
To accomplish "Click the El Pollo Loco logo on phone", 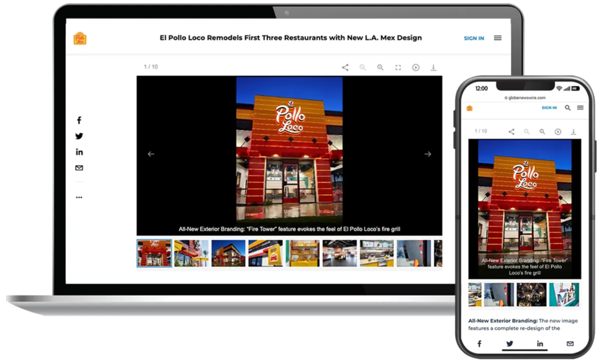I will (470, 108).
